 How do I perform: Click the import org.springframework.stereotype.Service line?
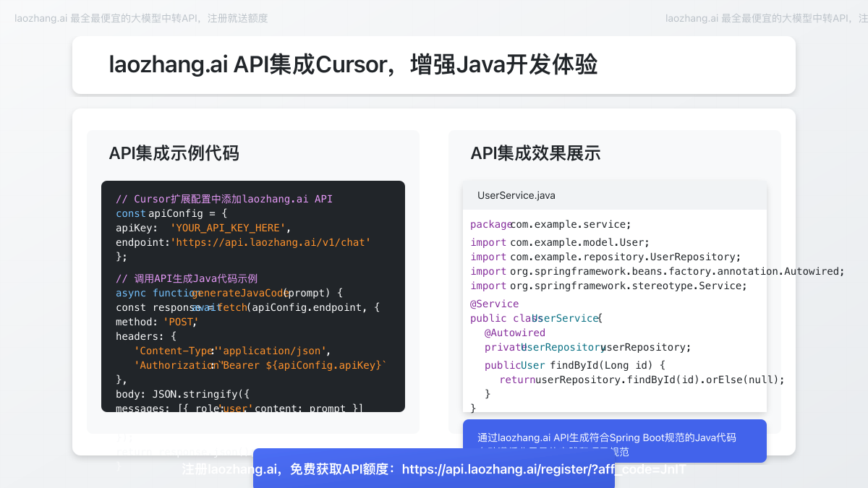(608, 286)
